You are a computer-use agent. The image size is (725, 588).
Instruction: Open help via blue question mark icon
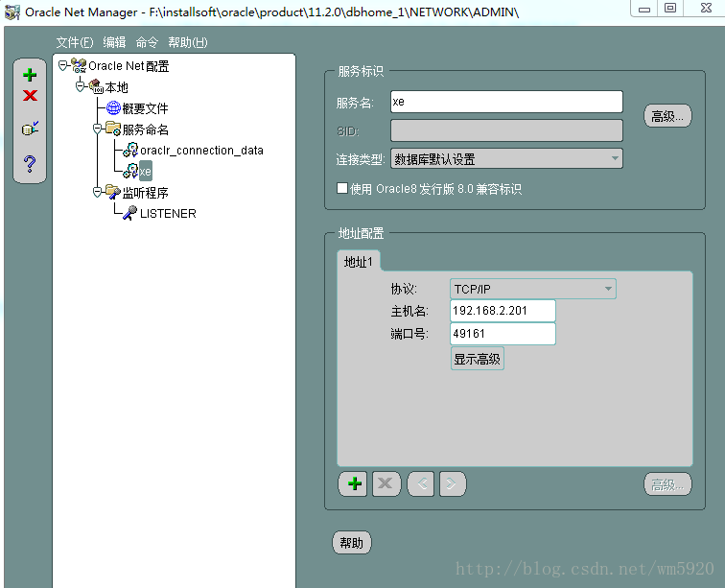click(30, 163)
